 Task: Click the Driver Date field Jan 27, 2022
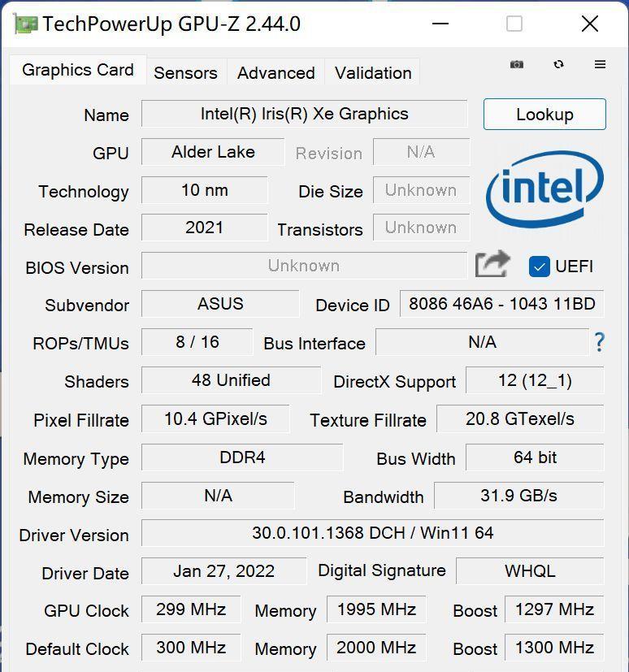224,571
